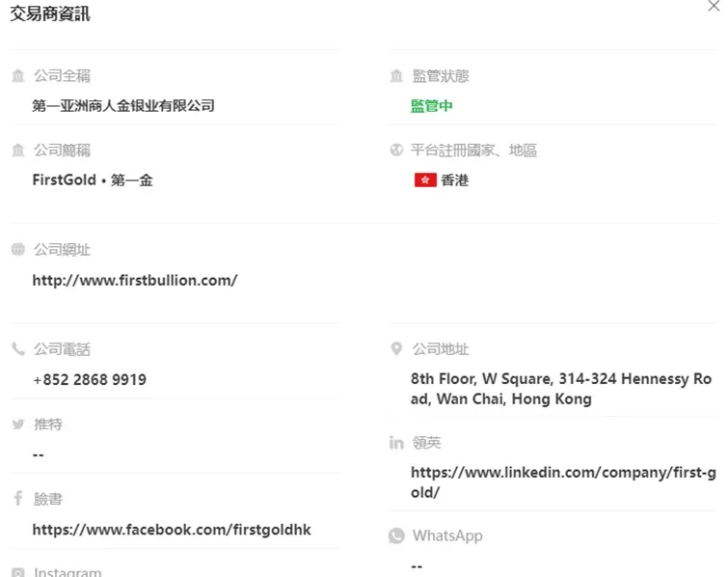Click the location pin icon beside 公司地址
The width and height of the screenshot is (728, 577).
click(x=396, y=349)
